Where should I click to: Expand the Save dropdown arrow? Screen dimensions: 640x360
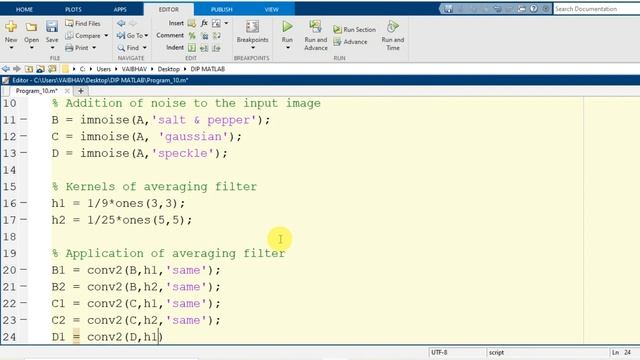(x=52, y=48)
